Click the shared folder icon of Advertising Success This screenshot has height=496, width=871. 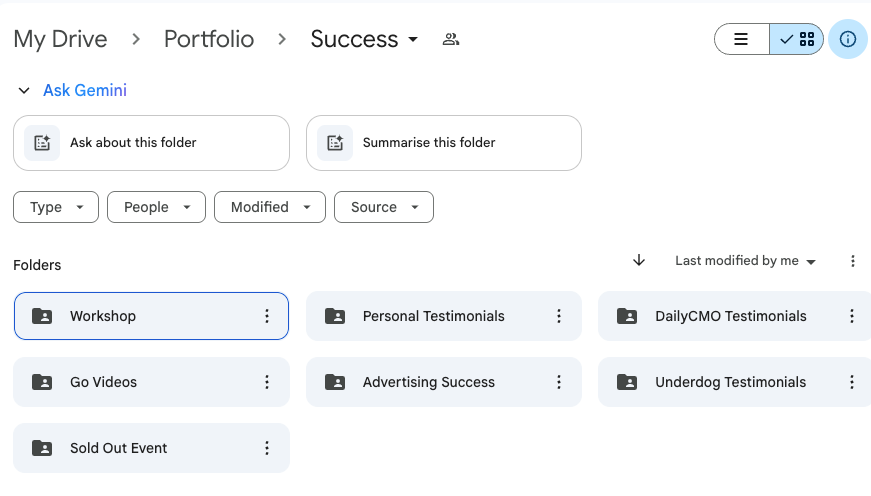click(335, 382)
